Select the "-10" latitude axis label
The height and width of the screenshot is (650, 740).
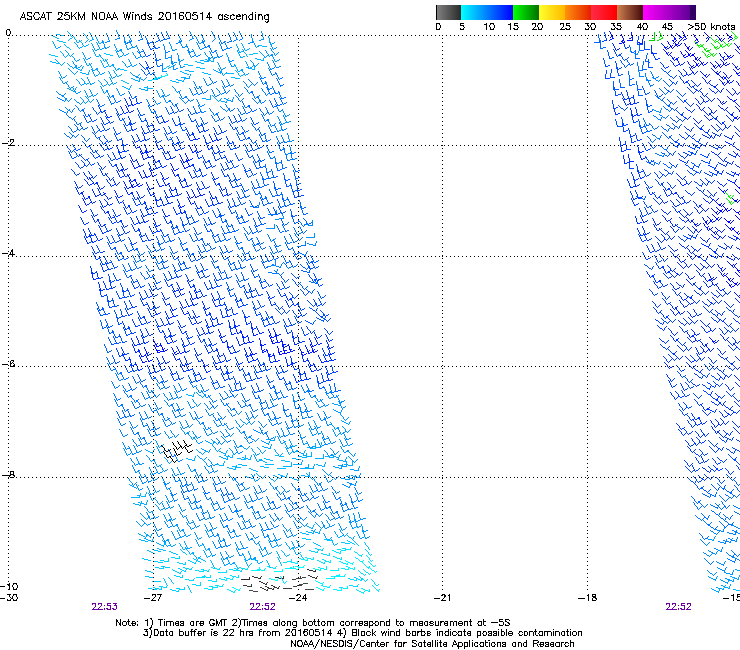[9, 586]
